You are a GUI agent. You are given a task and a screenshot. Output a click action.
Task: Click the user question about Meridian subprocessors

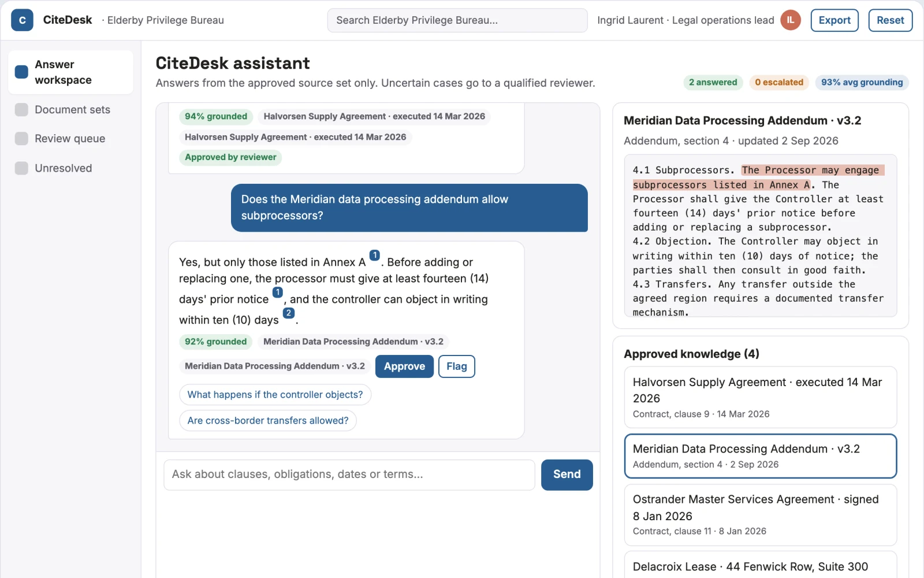tap(409, 208)
